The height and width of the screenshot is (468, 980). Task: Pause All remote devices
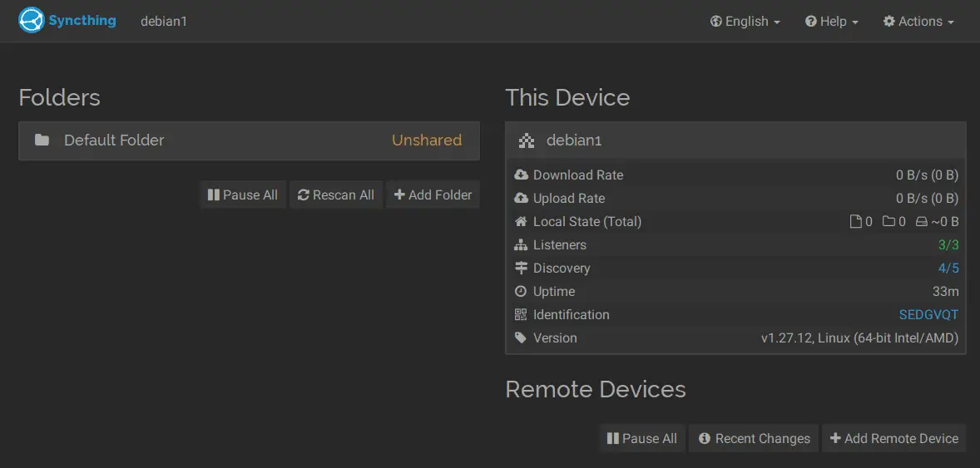click(641, 439)
